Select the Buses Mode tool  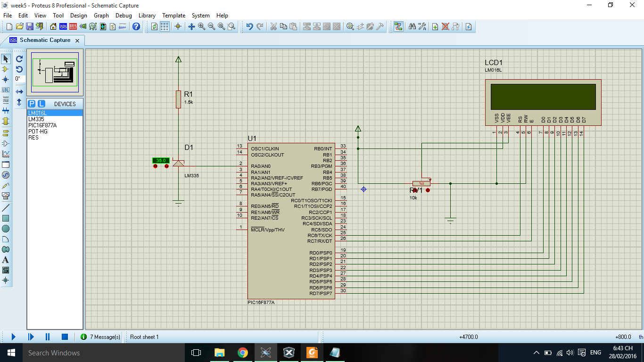pyautogui.click(x=6, y=111)
